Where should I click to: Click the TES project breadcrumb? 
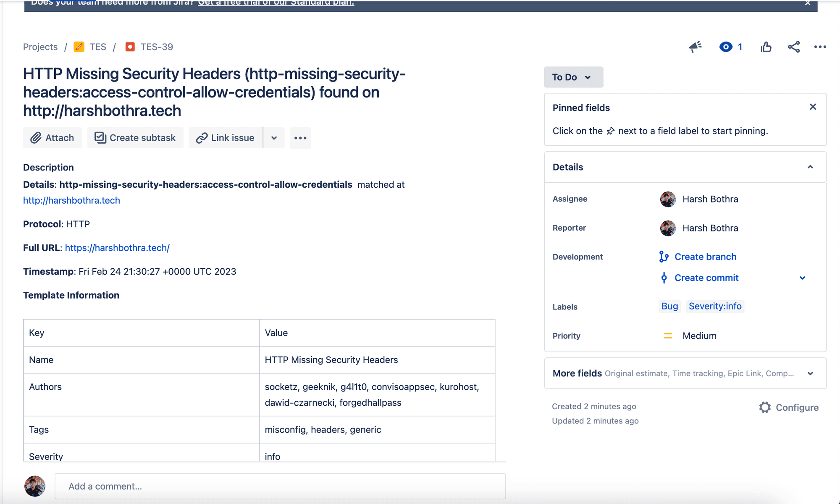97,47
